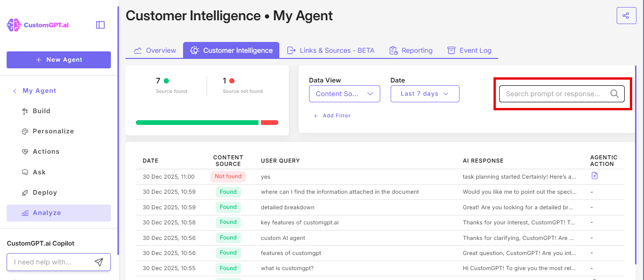Click the red not-found bar segment
This screenshot has height=280, width=644.
(269, 123)
